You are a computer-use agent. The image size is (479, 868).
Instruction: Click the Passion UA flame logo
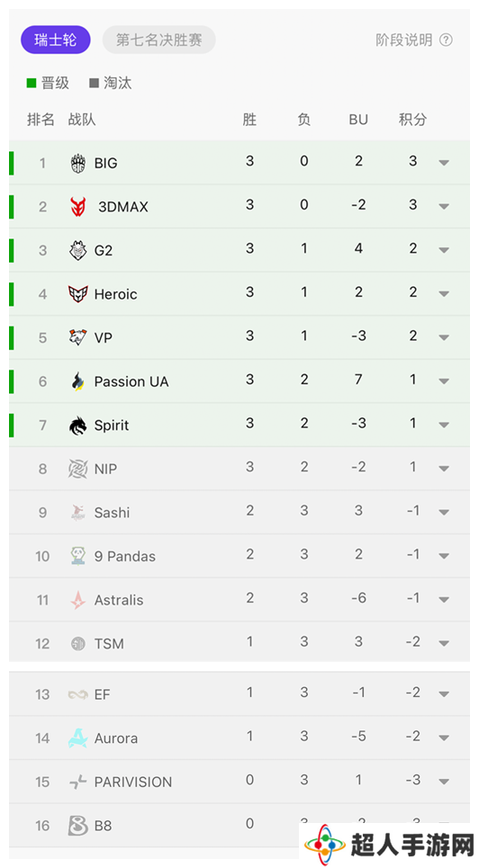click(x=78, y=381)
